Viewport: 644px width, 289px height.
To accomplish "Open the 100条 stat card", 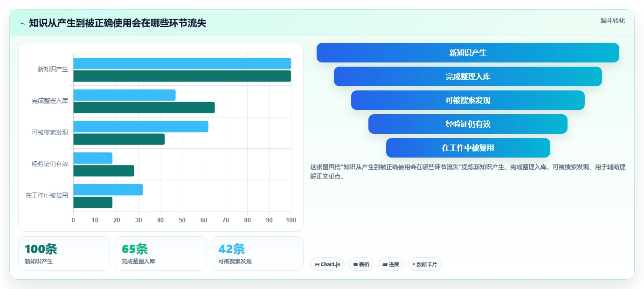I will (64, 254).
